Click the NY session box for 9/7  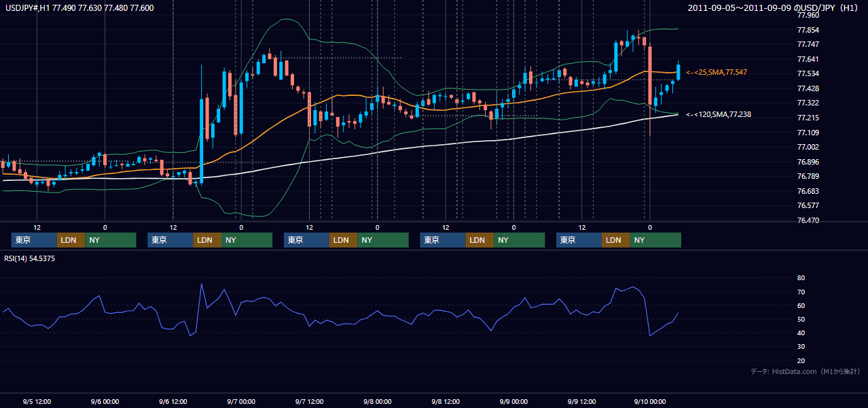[x=383, y=240]
